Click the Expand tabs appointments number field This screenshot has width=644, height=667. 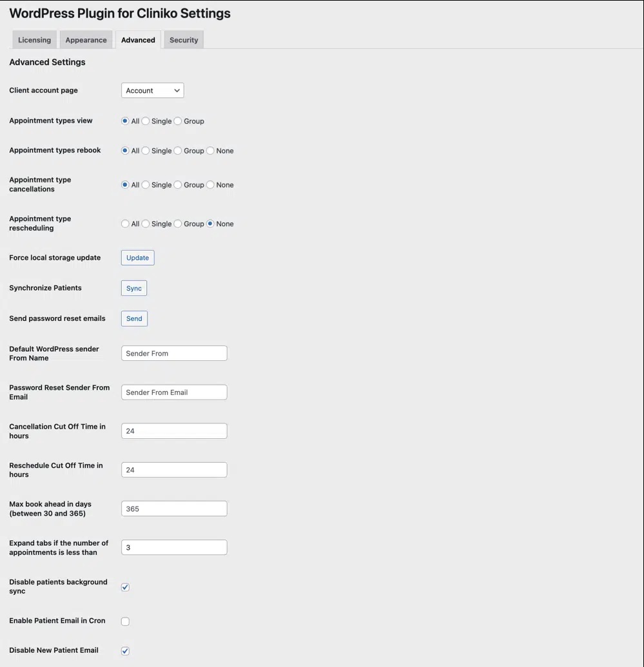174,548
